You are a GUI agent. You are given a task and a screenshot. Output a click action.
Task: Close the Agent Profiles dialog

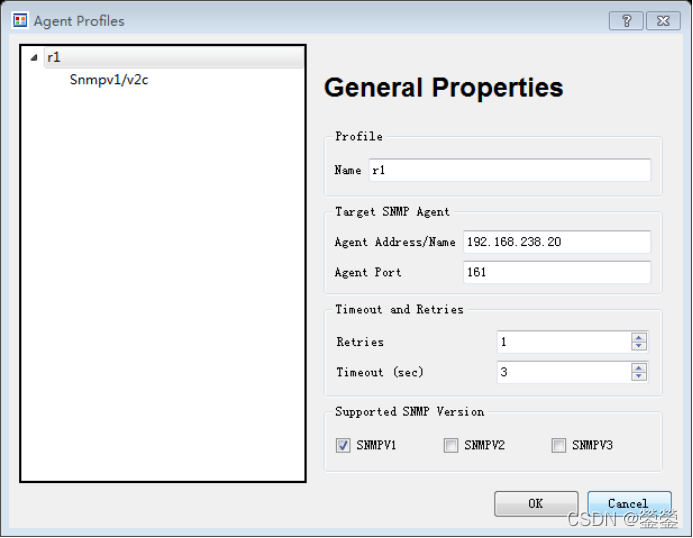663,21
